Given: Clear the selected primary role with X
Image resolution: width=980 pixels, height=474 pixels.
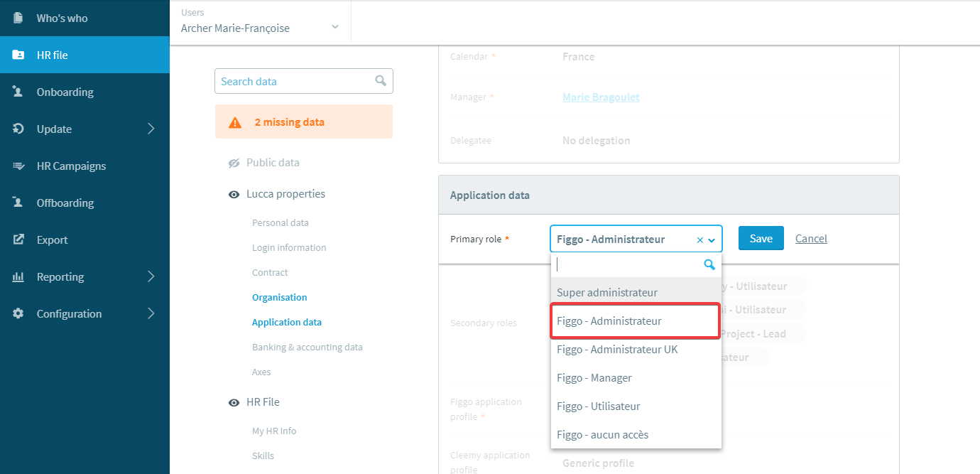Looking at the screenshot, I should point(699,240).
